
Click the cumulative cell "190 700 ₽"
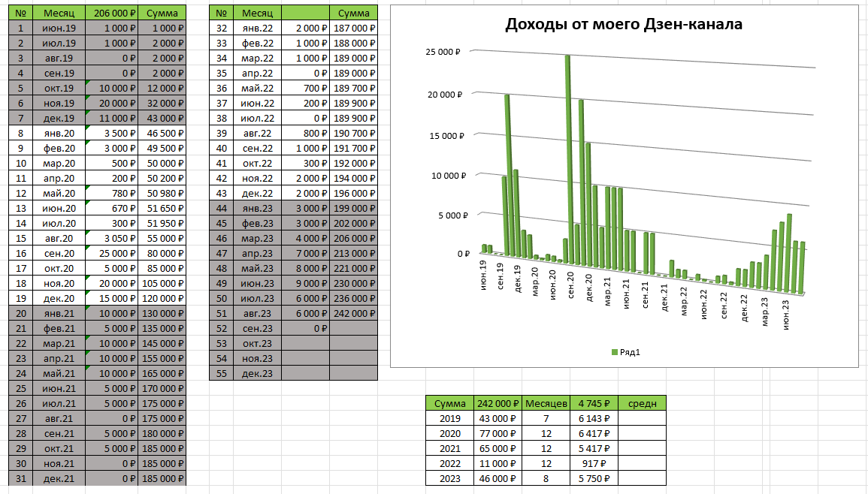(x=354, y=134)
